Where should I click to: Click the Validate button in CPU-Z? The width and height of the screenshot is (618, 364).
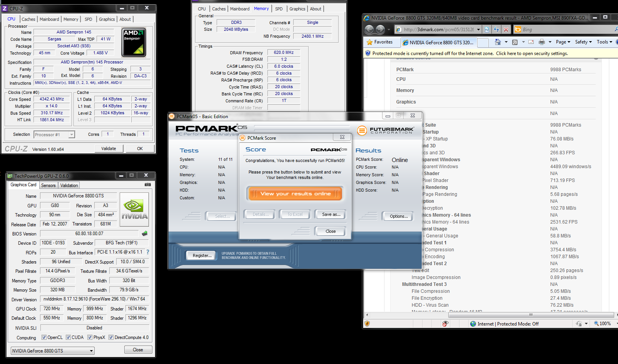click(109, 149)
